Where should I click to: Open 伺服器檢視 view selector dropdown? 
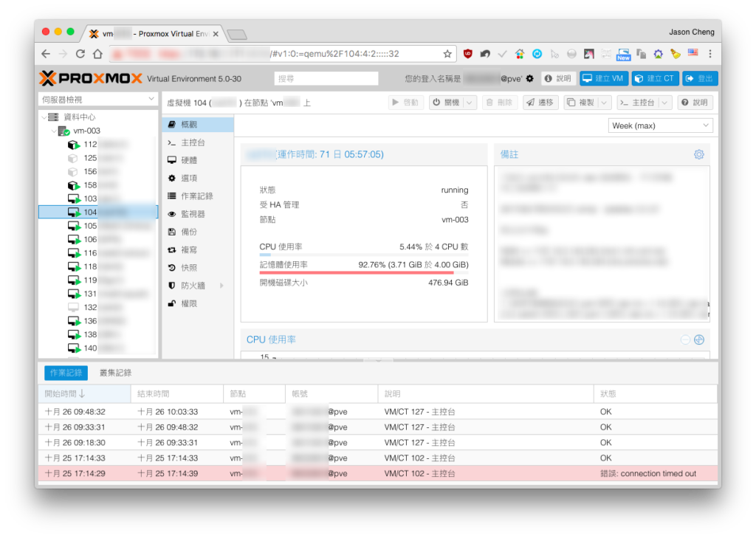[x=98, y=100]
